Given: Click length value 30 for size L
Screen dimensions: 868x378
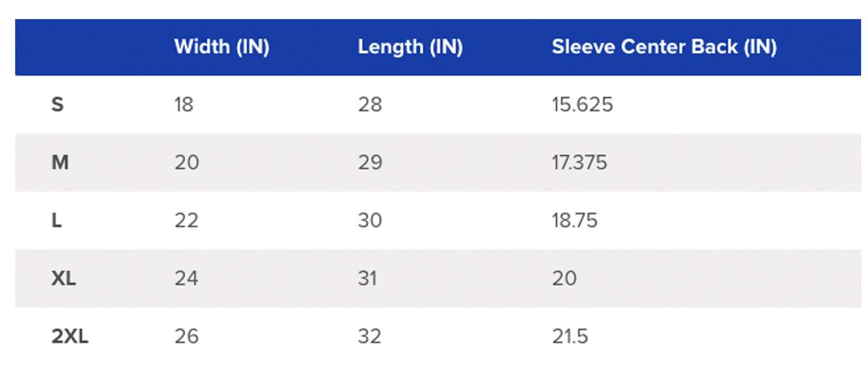Looking at the screenshot, I should coord(369,220).
